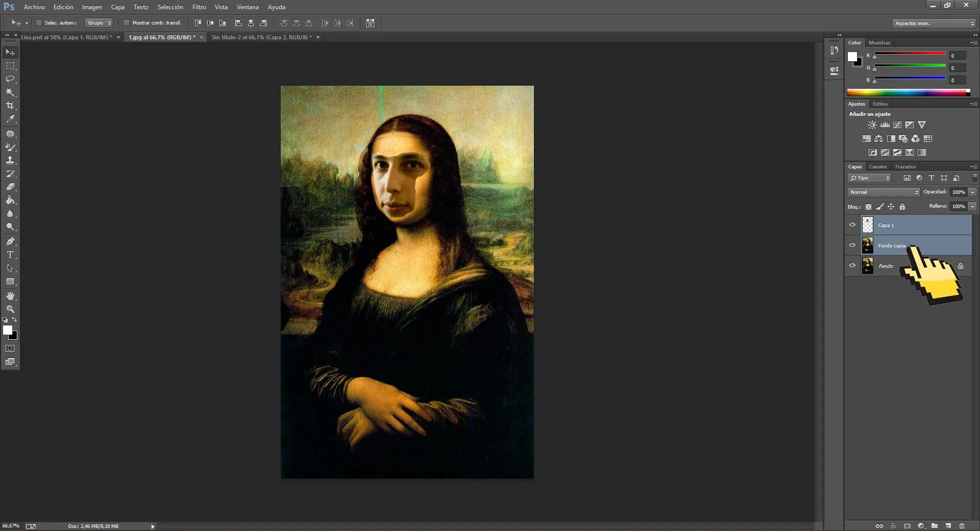Toggle Quick Mask mode
Viewport: 980px width, 531px height.
(x=10, y=348)
